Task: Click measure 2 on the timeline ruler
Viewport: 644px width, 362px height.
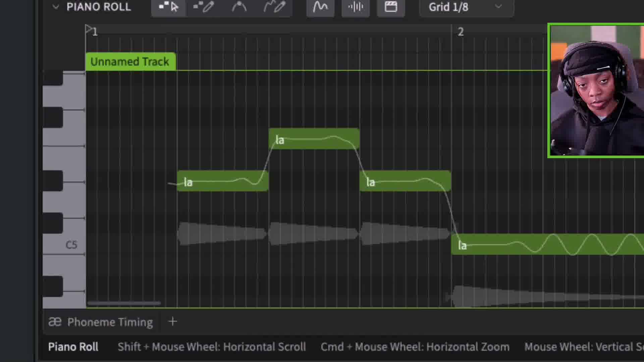Action: pos(461,32)
